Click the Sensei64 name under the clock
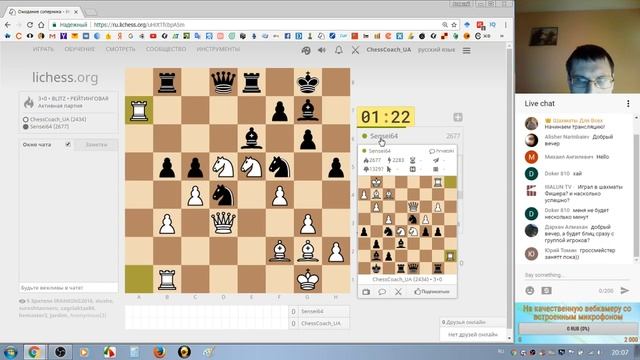 [x=384, y=136]
